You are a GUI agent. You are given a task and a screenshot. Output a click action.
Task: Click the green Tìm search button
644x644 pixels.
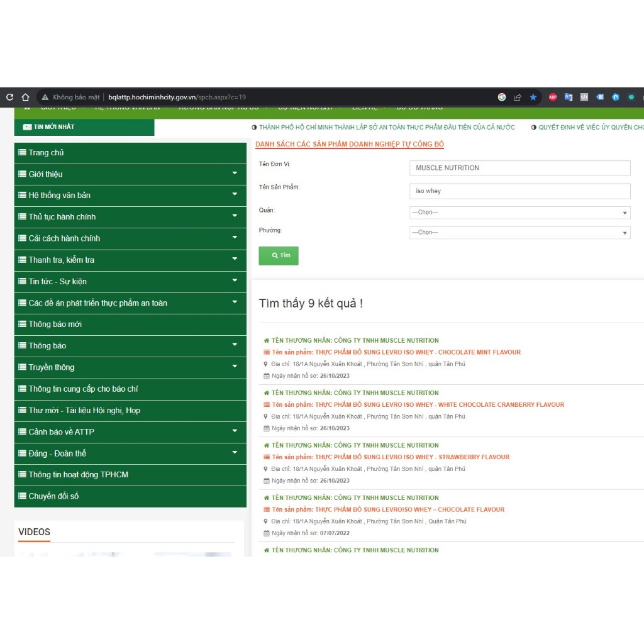tap(279, 255)
